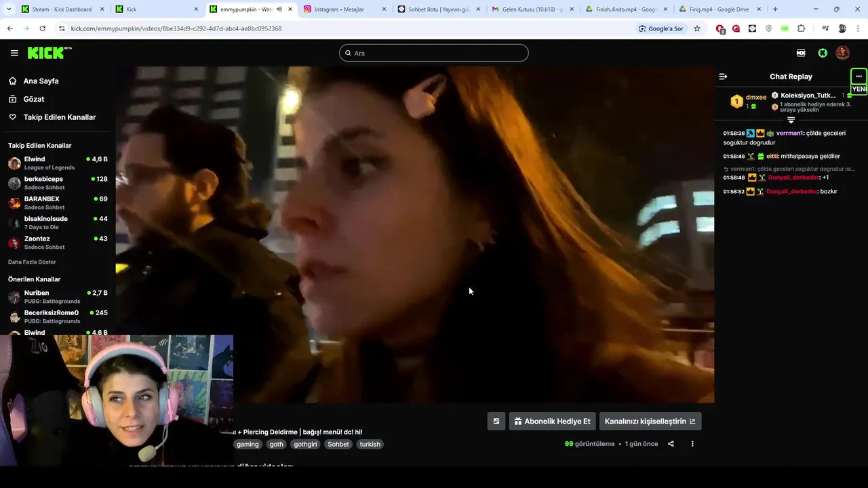The image size is (868, 488).
Task: Select the gothgirl tag
Action: pos(305,444)
